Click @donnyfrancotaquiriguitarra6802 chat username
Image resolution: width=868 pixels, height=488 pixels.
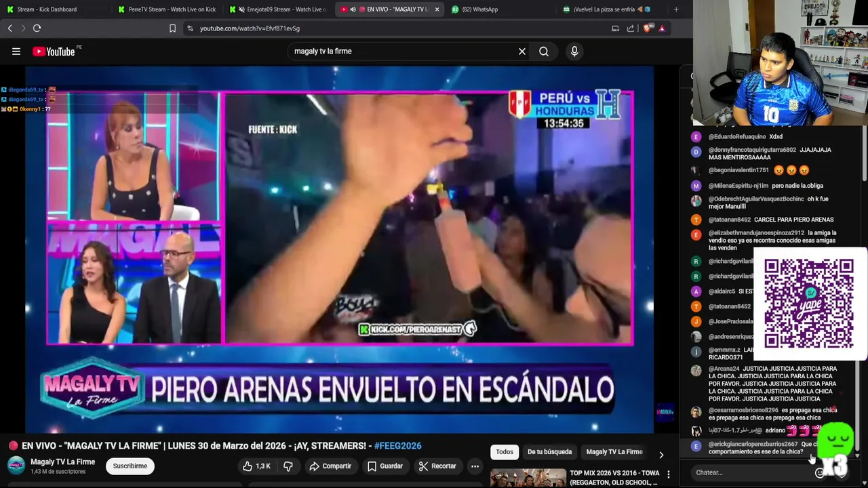pyautogui.click(x=752, y=150)
